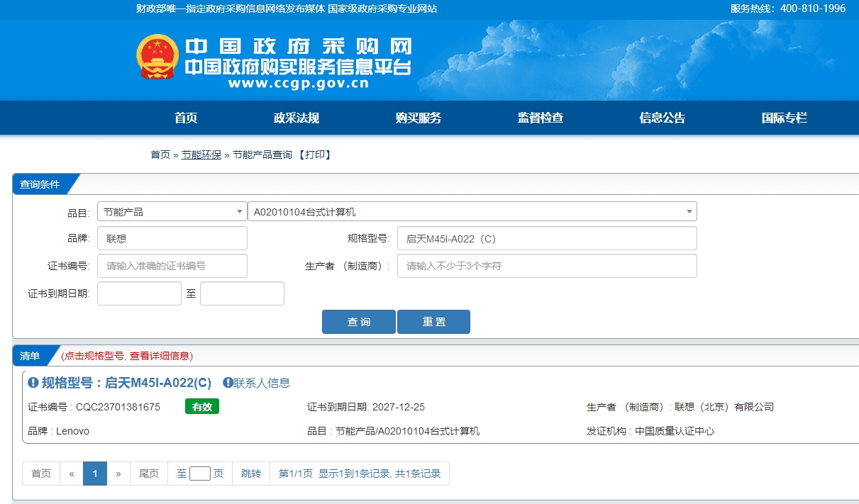Open the 政采法规 navigation item

click(x=297, y=118)
